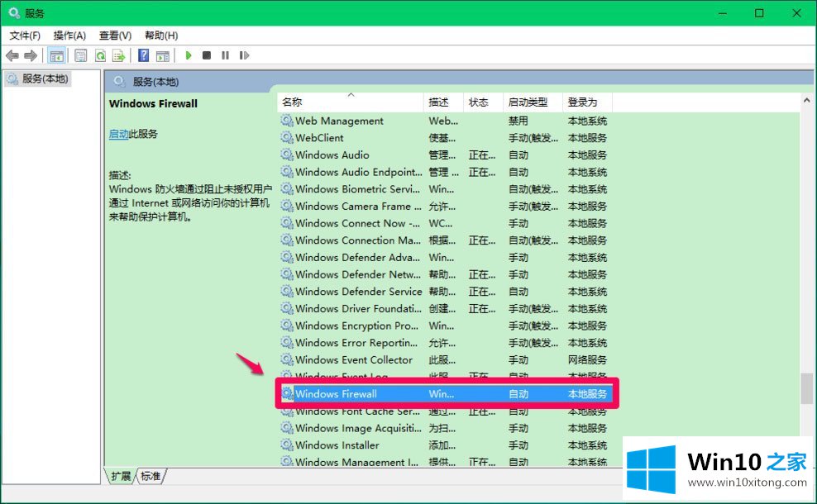Sort by the 登录为 column header
817x504 pixels.
587,102
